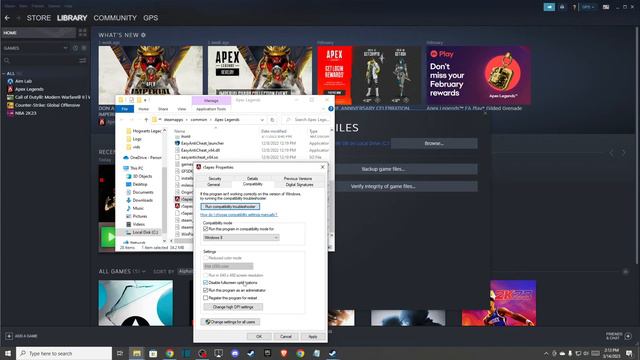The height and width of the screenshot is (360, 640).
Task: Open Windows Start button
Action: point(8,353)
